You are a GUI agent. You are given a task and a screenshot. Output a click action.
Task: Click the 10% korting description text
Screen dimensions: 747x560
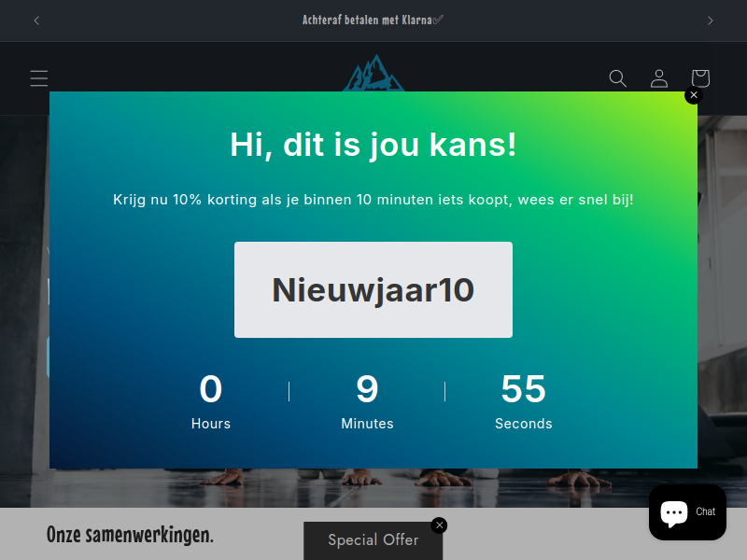click(373, 200)
